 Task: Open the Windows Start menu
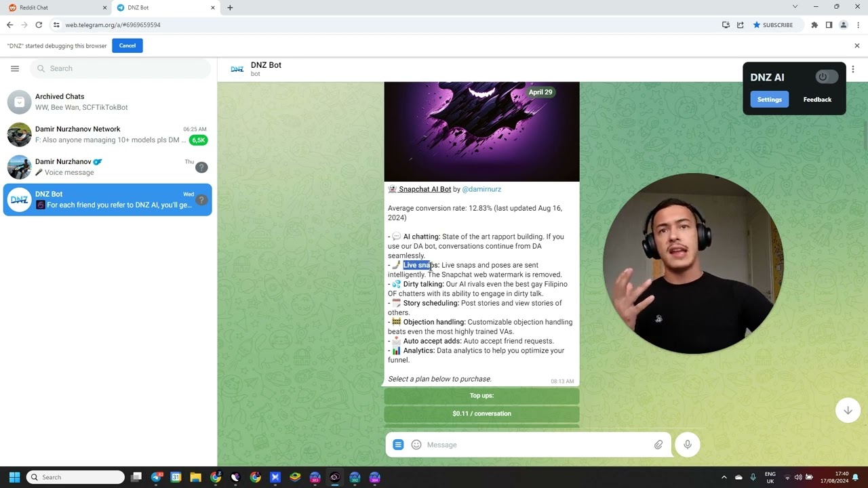(14, 477)
